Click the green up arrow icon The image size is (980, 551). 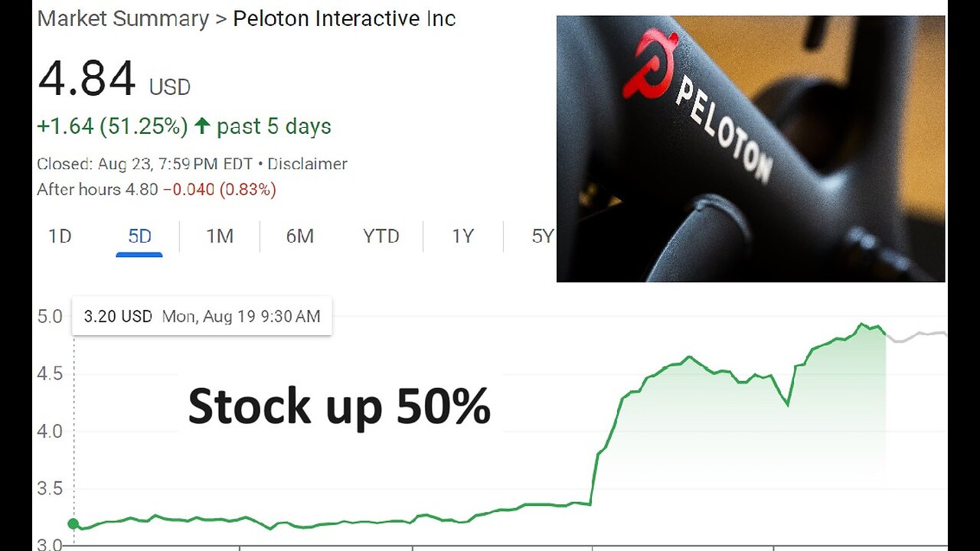(x=202, y=126)
